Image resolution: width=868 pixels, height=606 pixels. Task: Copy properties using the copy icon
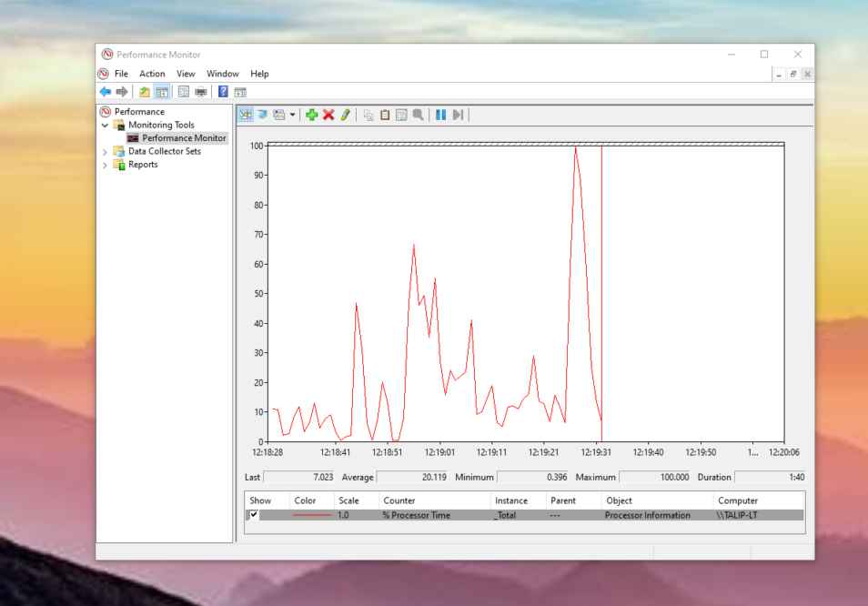click(x=367, y=115)
